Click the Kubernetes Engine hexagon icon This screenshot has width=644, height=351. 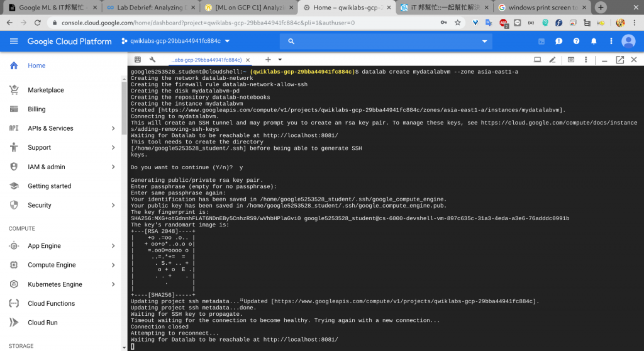pos(14,284)
